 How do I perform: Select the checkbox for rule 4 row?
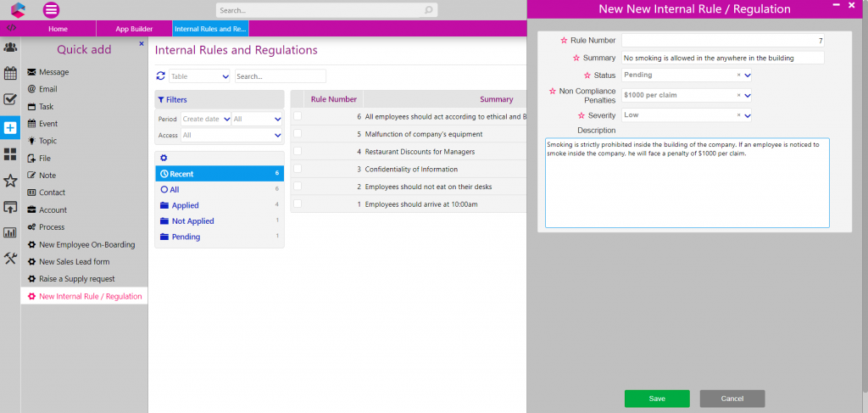point(298,151)
